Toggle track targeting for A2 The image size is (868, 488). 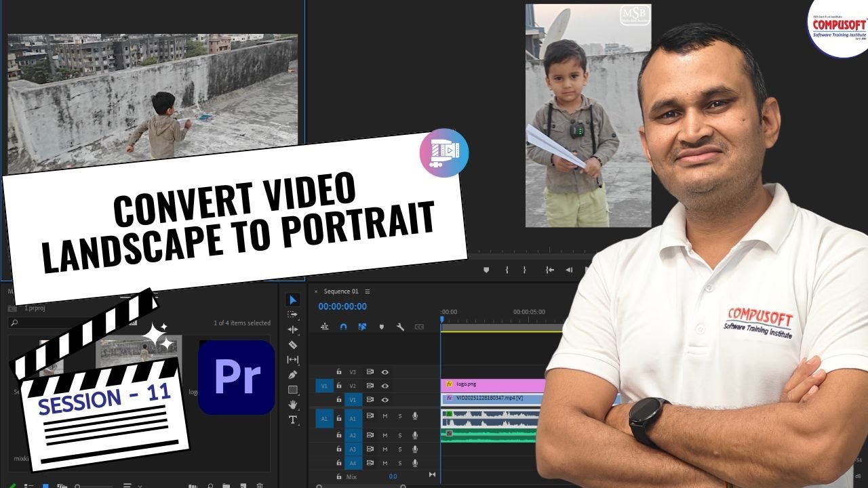click(x=353, y=435)
